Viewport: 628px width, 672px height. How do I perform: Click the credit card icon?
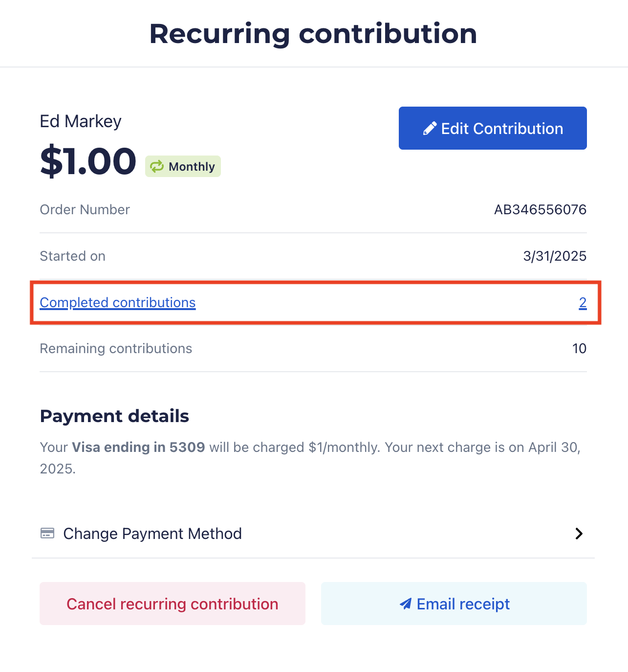point(47,533)
